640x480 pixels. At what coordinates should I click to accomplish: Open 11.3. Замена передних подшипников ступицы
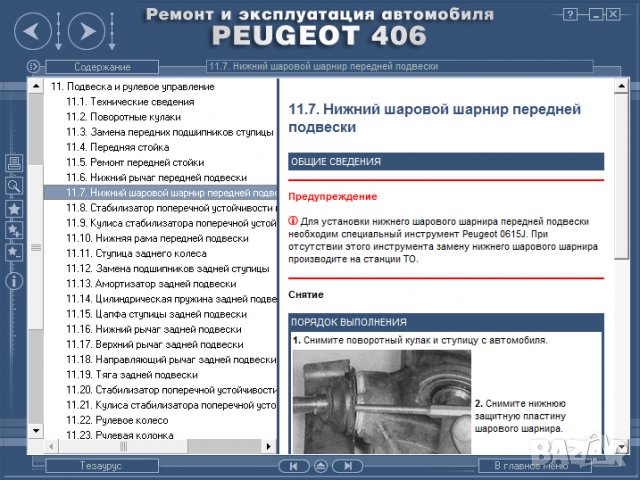tap(170, 132)
